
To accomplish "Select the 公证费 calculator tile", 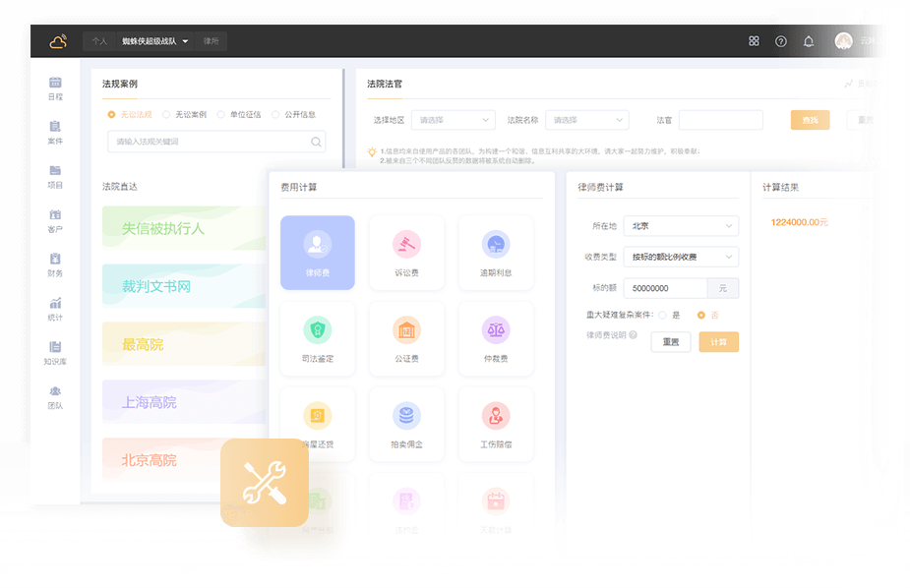I will point(406,338).
